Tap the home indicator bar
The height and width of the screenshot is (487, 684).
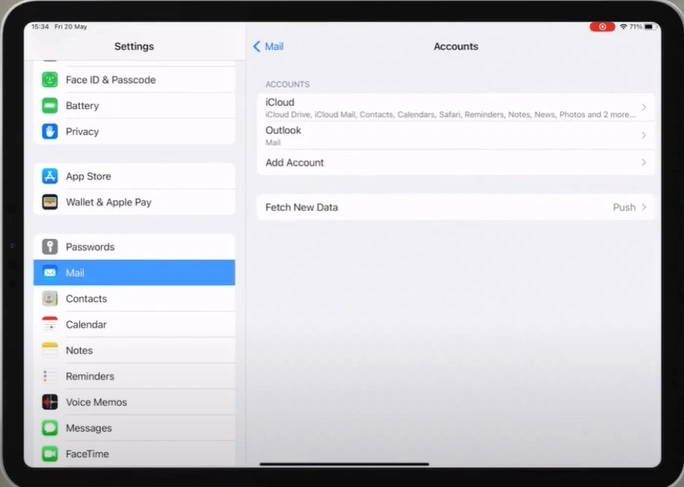344,464
